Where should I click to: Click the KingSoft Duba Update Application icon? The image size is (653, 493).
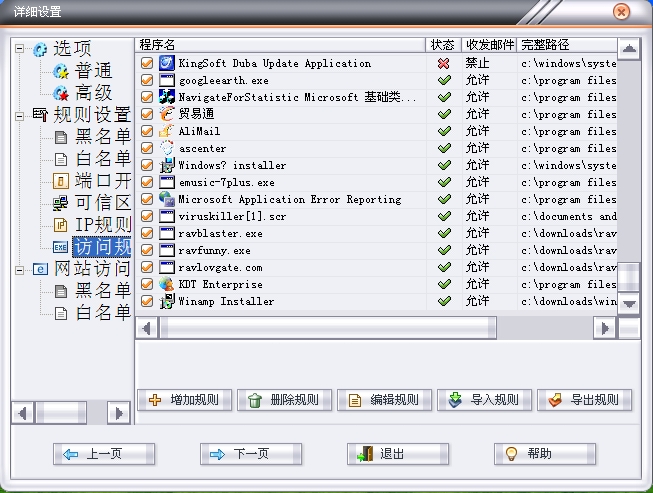(x=167, y=63)
